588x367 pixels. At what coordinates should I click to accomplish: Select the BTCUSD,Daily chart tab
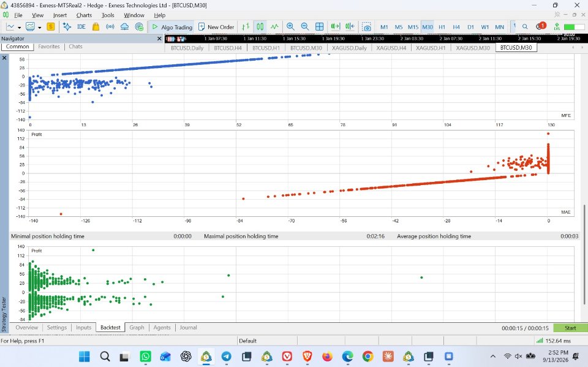point(187,48)
